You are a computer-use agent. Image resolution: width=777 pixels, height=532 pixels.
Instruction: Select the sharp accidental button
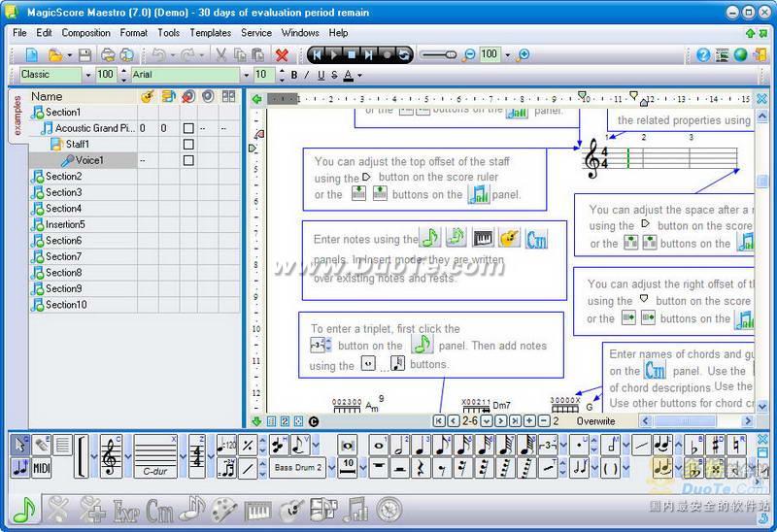[x=715, y=446]
